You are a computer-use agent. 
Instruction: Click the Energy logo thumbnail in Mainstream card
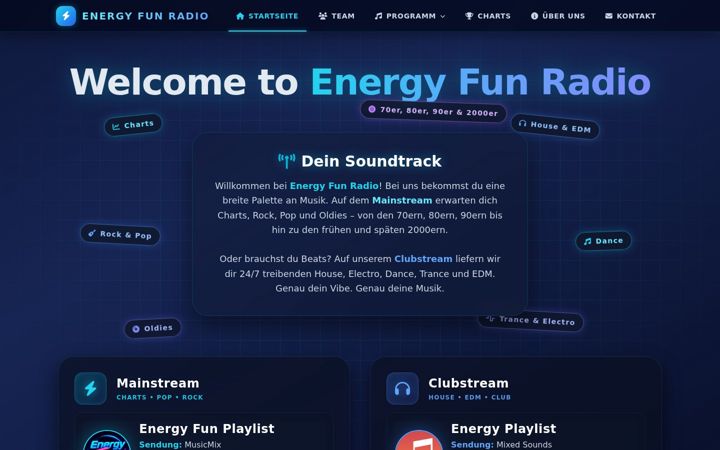[x=107, y=440]
